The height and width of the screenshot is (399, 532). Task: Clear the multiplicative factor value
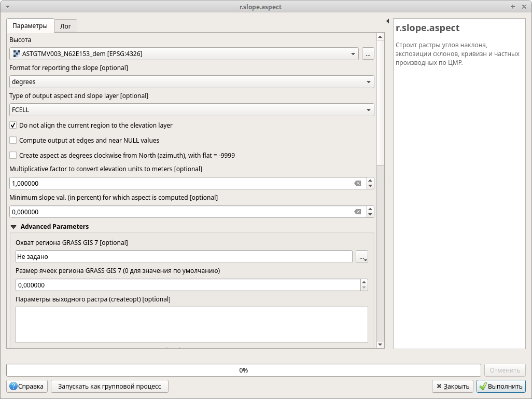tap(357, 183)
